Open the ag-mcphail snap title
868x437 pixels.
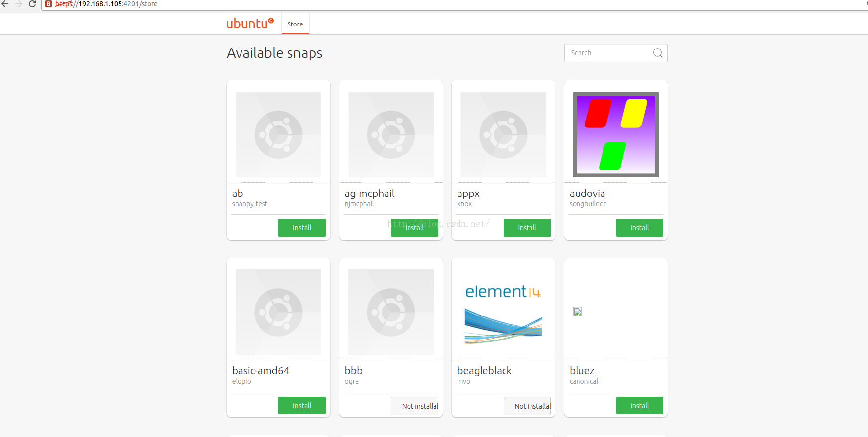[369, 194]
